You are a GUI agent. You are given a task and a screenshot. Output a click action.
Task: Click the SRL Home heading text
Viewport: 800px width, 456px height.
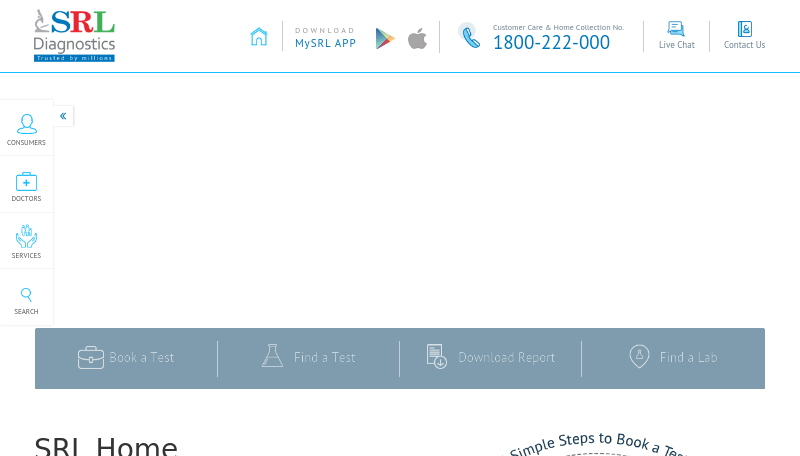click(106, 447)
